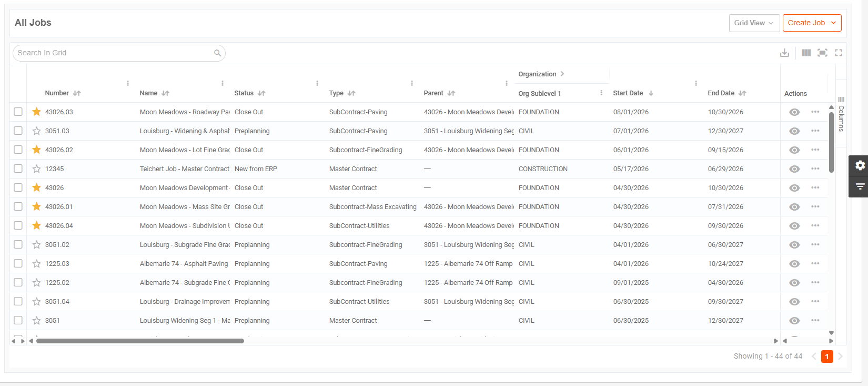
Task: Open the Grid View dropdown
Action: tap(754, 23)
